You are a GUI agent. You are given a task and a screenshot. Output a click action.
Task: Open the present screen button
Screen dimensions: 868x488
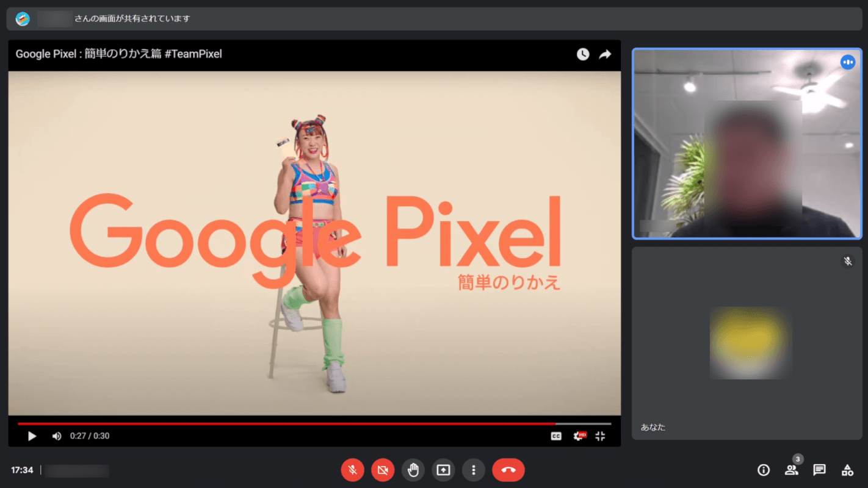tap(443, 470)
